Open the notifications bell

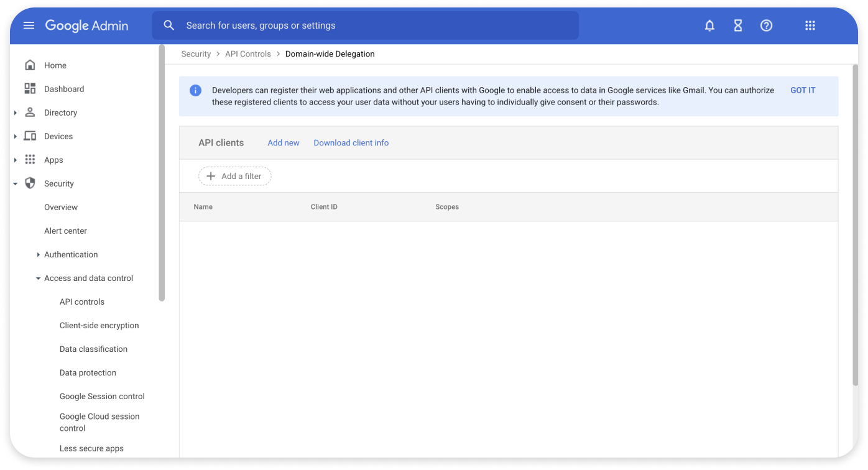click(x=709, y=25)
